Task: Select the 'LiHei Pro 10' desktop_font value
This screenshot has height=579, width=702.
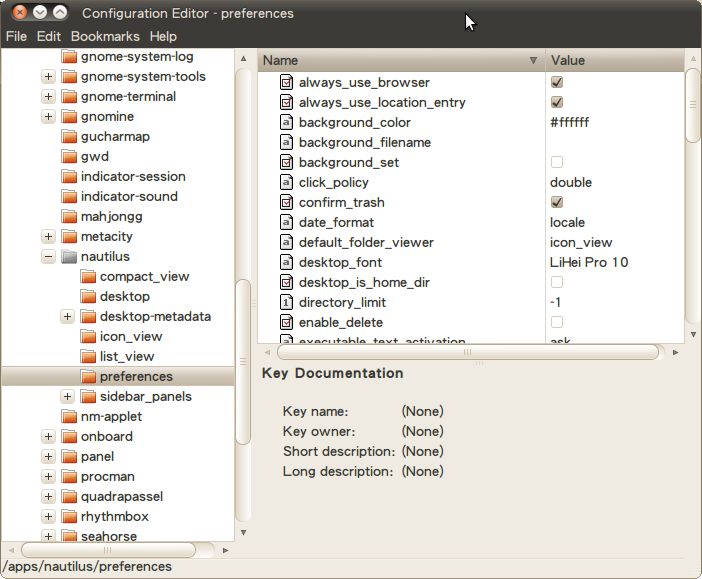Action: [589, 262]
